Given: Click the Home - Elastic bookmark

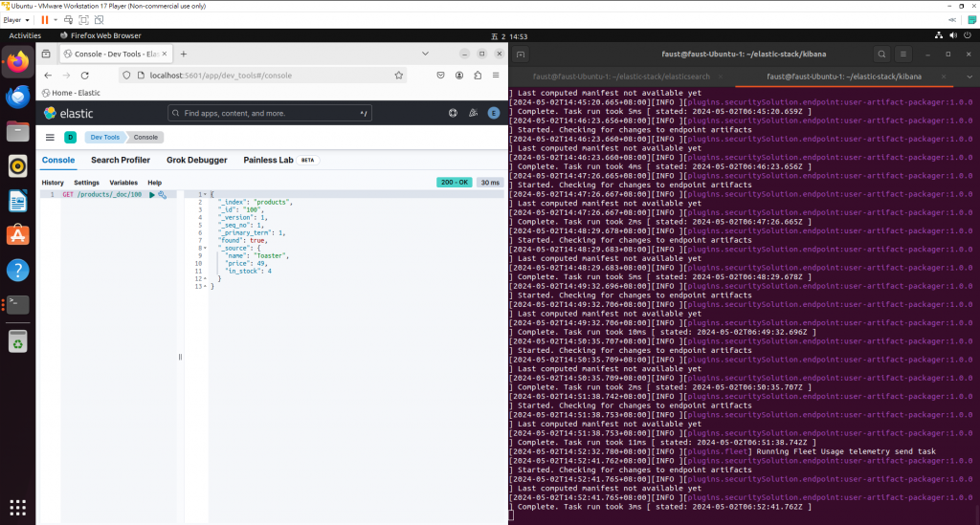Looking at the screenshot, I should (x=71, y=93).
